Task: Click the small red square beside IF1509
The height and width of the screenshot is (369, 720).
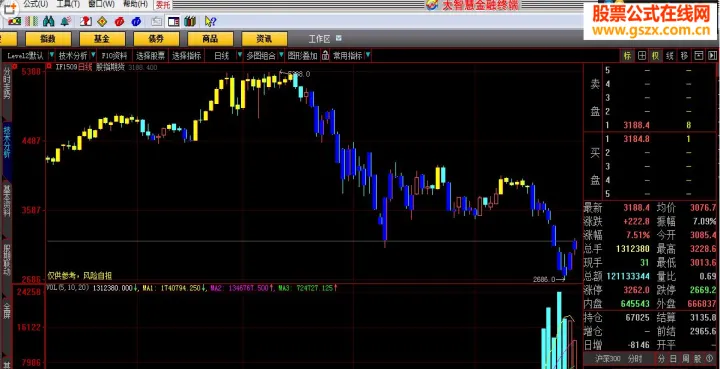Action: (x=50, y=67)
